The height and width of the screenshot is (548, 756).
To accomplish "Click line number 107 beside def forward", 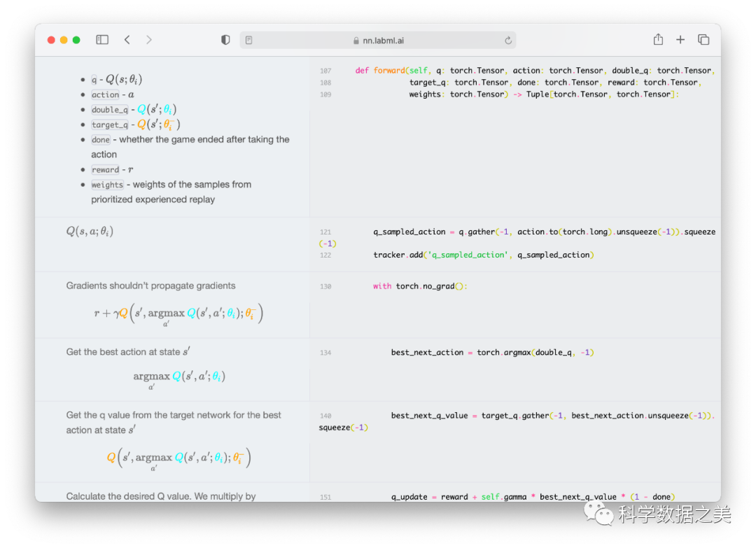I will [x=325, y=71].
